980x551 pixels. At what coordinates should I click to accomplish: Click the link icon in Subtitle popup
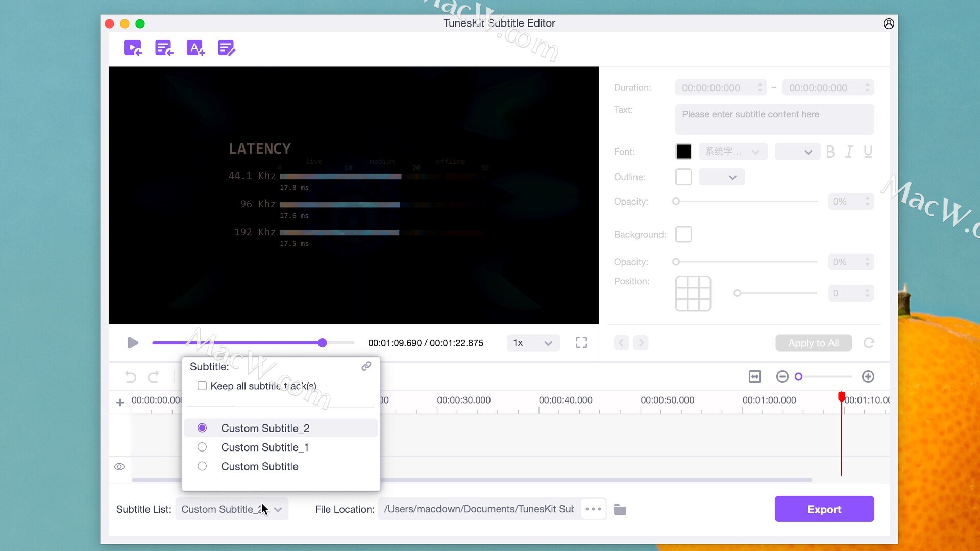[x=366, y=366]
